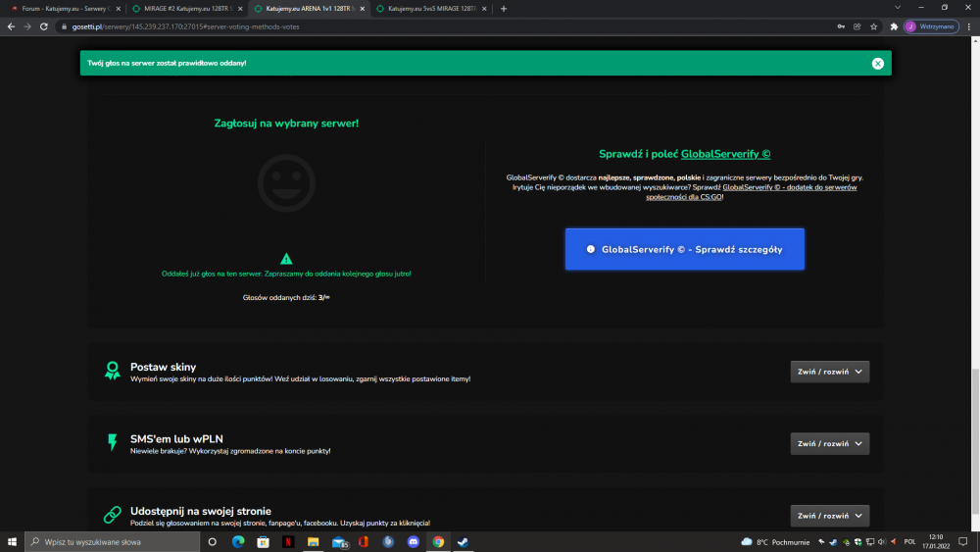Open Discord from taskbar
Viewport: 980px width, 552px height.
point(414,542)
